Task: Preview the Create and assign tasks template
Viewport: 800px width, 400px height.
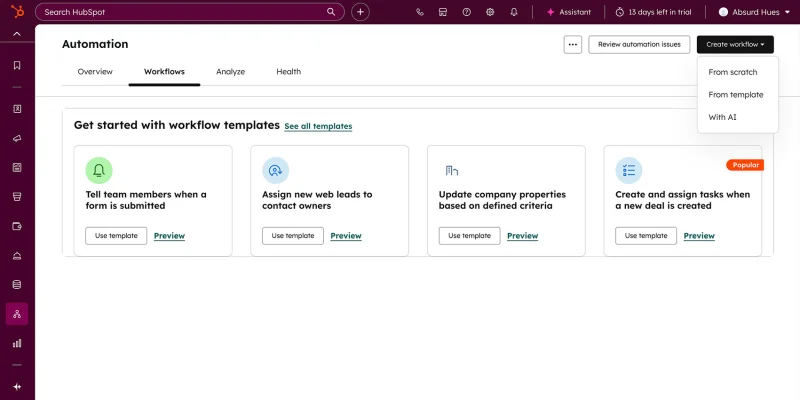Action: (699, 236)
